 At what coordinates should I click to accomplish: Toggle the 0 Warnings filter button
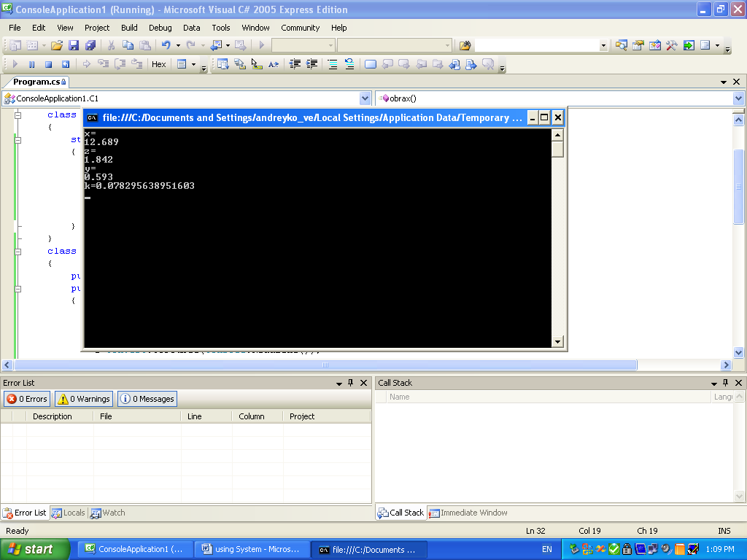click(84, 399)
